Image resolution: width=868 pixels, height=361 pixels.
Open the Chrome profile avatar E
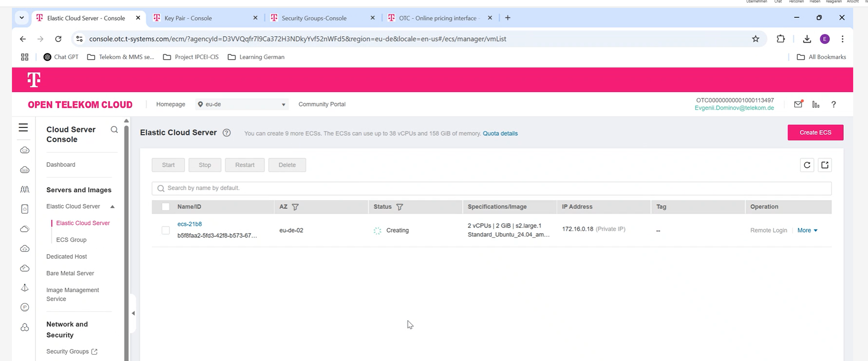(825, 39)
